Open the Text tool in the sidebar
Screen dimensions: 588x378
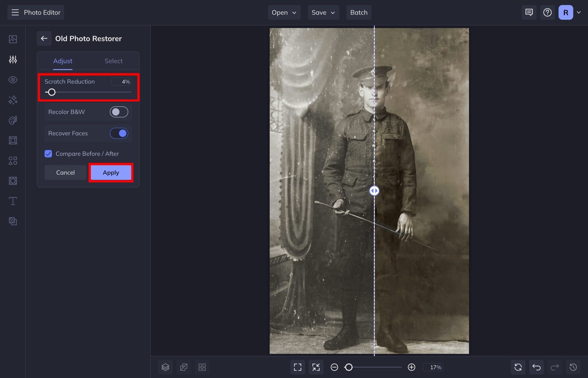point(12,201)
